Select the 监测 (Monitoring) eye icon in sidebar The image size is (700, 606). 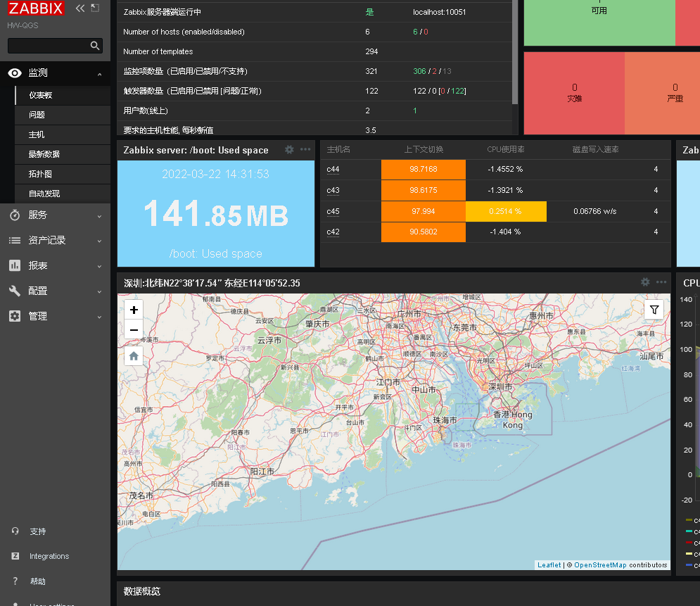(14, 72)
